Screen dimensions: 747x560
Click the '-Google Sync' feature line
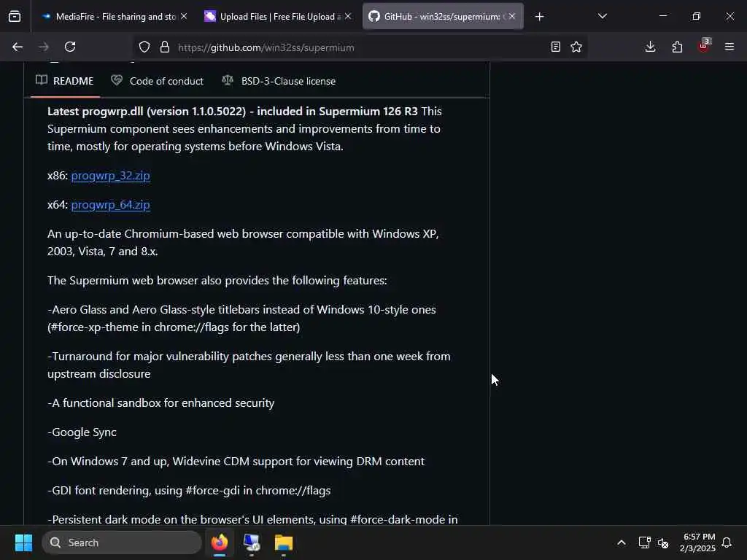point(82,432)
